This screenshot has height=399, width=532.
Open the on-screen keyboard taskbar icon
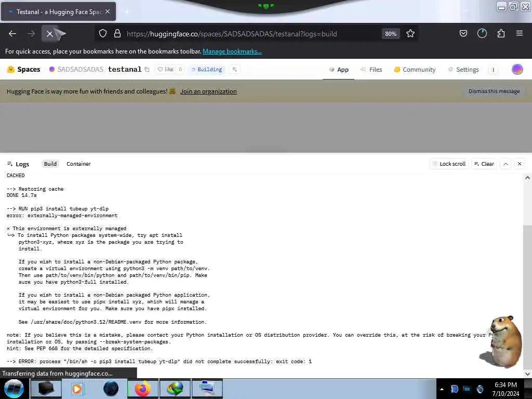(207, 389)
